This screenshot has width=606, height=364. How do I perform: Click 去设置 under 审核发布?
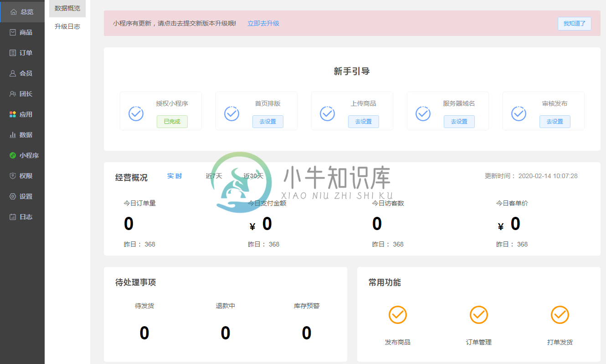[555, 122]
